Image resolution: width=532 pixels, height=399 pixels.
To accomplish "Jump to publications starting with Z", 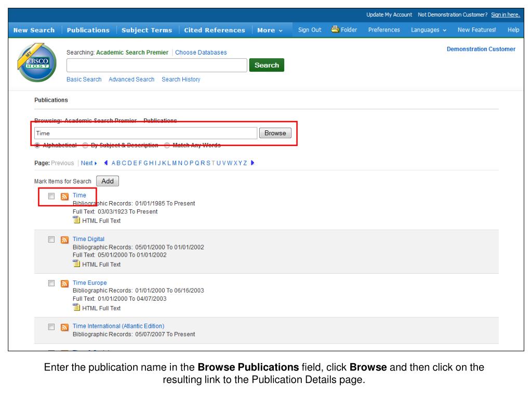I will tap(245, 163).
